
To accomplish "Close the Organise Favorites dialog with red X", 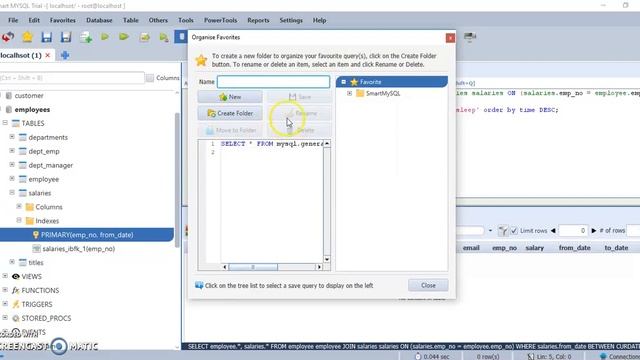I will point(450,38).
